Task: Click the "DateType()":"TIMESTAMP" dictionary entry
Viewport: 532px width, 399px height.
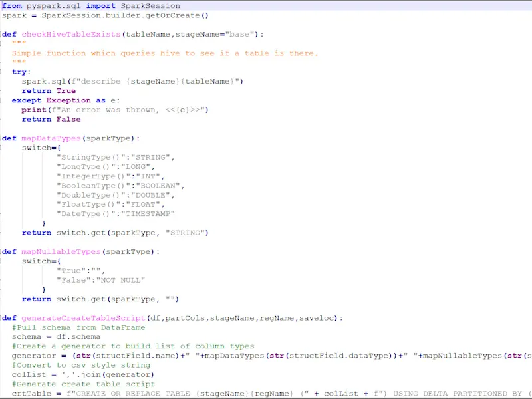Action: [x=116, y=214]
